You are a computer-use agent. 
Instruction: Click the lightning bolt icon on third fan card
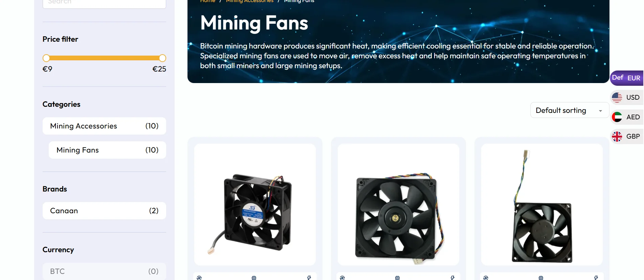click(596, 278)
